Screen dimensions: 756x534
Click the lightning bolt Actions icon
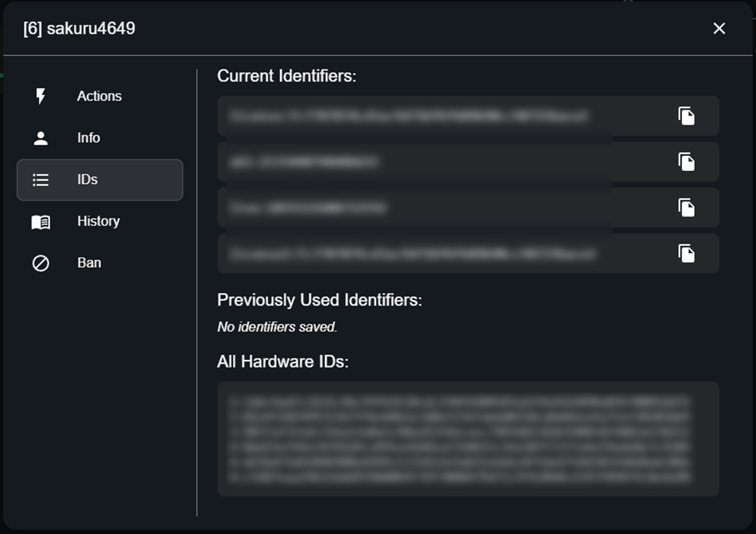click(41, 96)
